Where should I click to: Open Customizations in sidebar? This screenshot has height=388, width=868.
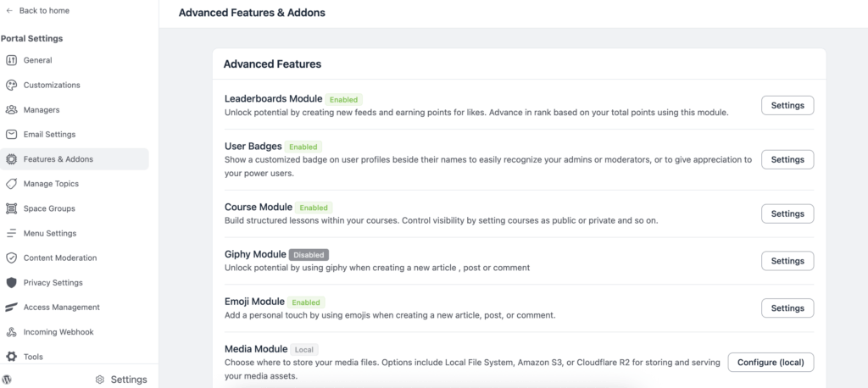[x=75, y=86]
